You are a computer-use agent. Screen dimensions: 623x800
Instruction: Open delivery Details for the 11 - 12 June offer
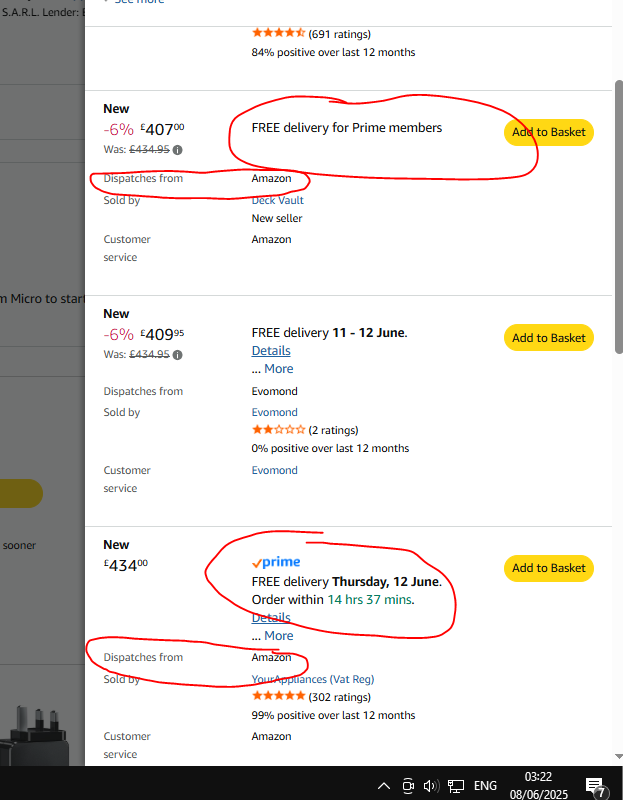click(x=271, y=351)
